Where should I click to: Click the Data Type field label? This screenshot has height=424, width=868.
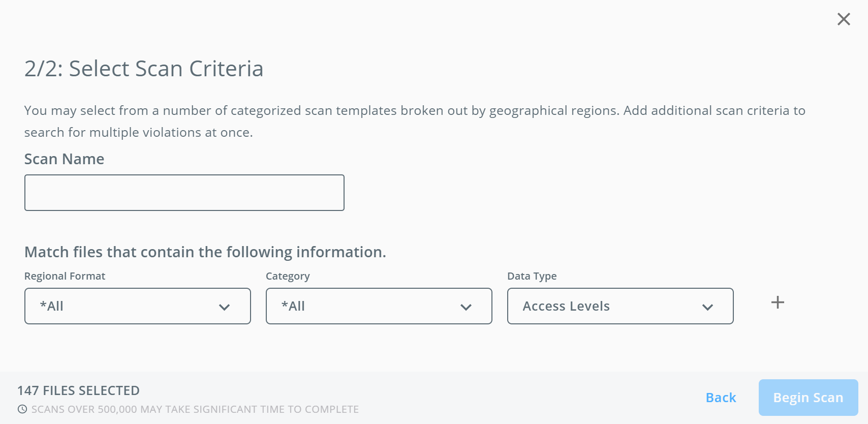pos(532,276)
